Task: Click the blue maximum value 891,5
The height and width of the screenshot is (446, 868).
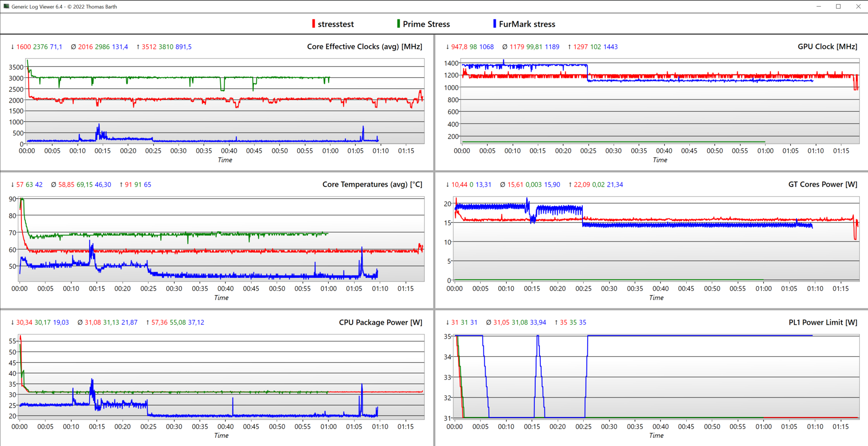Action: (184, 47)
